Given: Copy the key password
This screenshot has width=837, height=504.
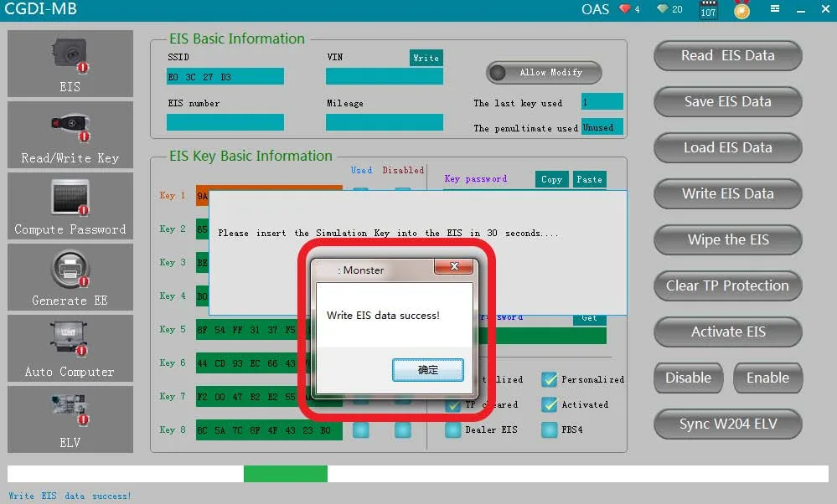Looking at the screenshot, I should (x=551, y=180).
